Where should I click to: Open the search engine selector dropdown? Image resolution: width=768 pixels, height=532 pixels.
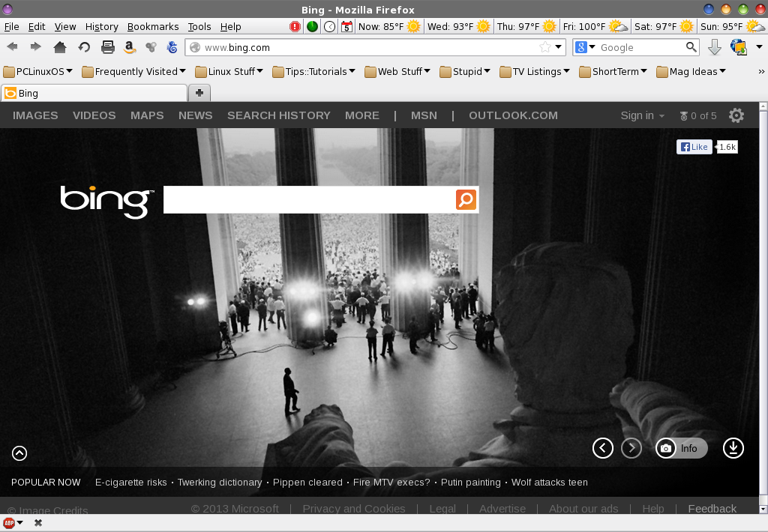(x=585, y=47)
